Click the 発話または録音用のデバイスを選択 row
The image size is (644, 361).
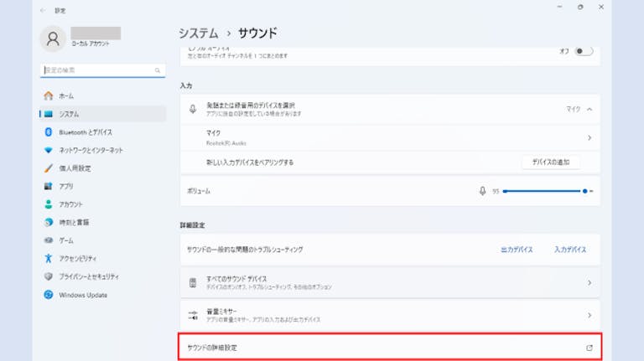[390, 109]
